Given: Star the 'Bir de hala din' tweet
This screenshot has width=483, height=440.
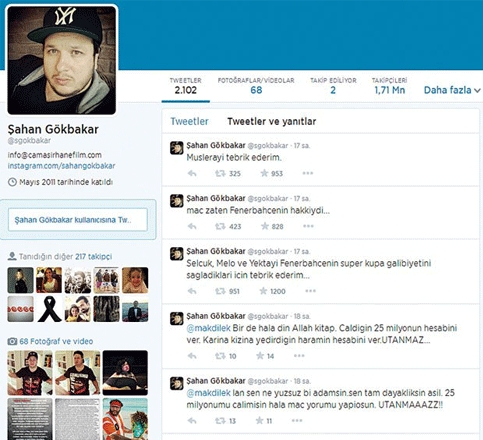Looking at the screenshot, I should (x=260, y=356).
